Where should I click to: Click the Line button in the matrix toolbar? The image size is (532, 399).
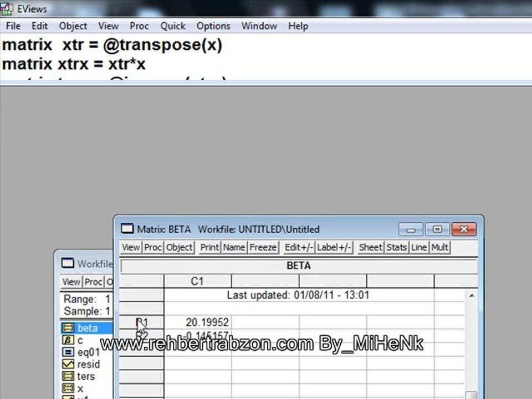click(419, 247)
